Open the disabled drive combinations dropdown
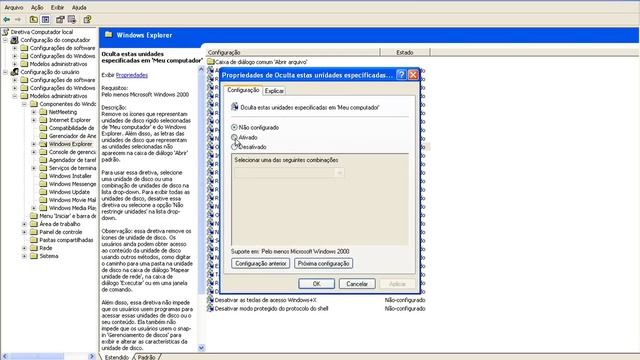Image resolution: width=640 pixels, height=360 pixels. (x=289, y=173)
